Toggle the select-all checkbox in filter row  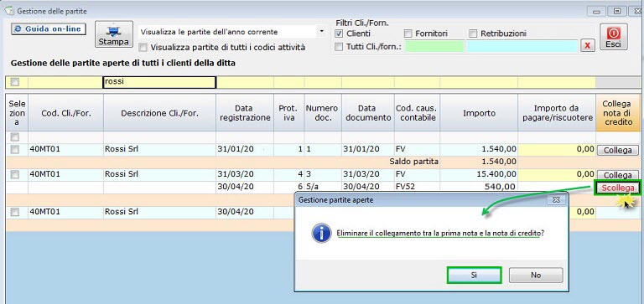[x=15, y=82]
